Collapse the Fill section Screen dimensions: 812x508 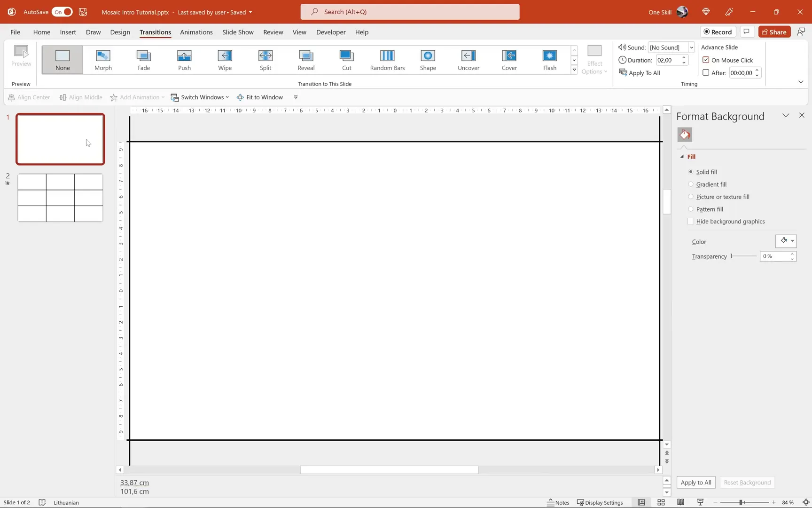(682, 157)
